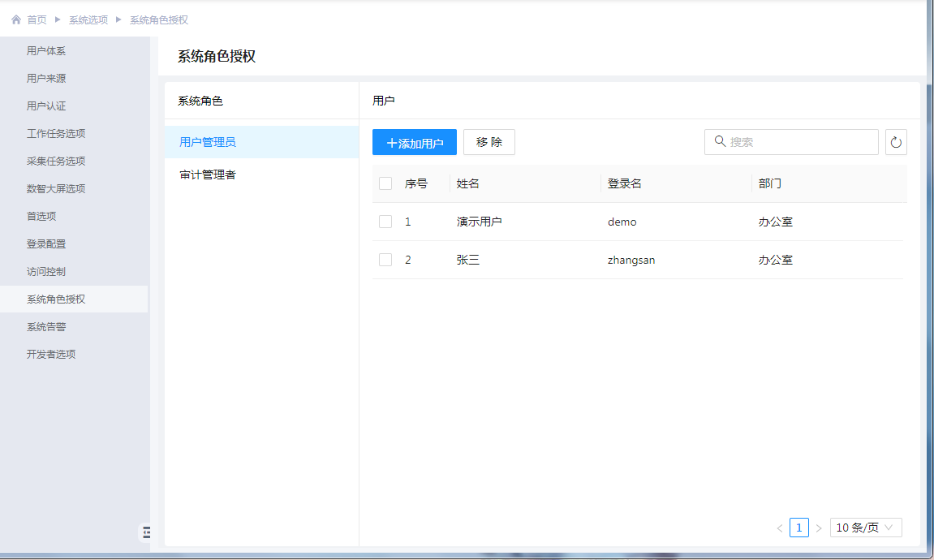Open the 10 条/页 page size dropdown
The height and width of the screenshot is (560, 934).
click(865, 528)
